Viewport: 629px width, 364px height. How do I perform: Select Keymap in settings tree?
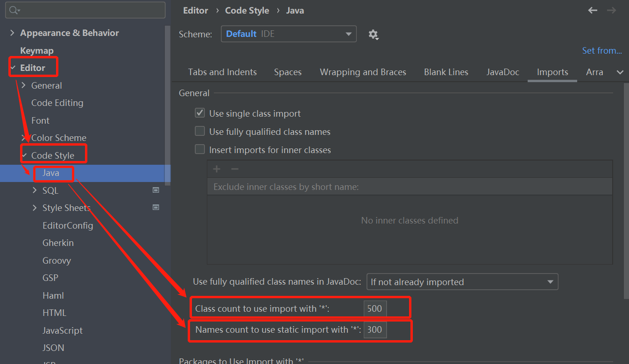pos(37,50)
